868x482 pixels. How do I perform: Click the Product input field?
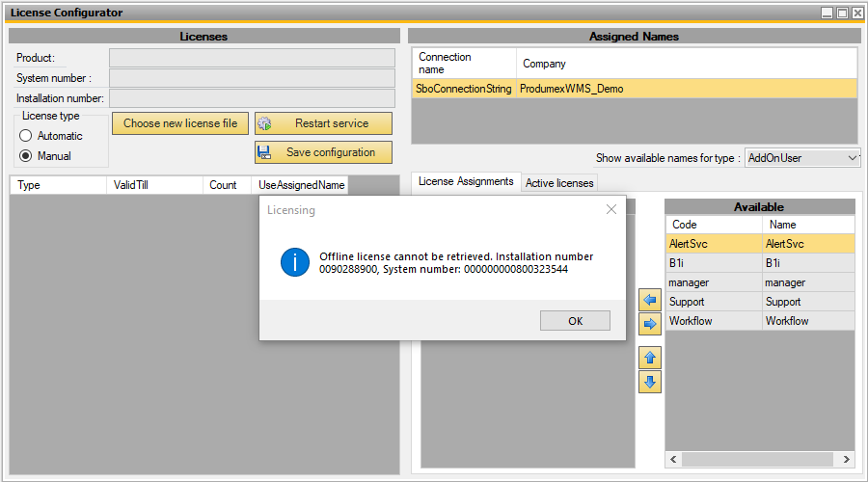click(252, 58)
